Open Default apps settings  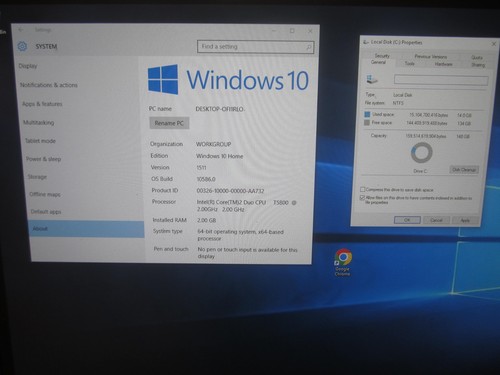click(46, 212)
